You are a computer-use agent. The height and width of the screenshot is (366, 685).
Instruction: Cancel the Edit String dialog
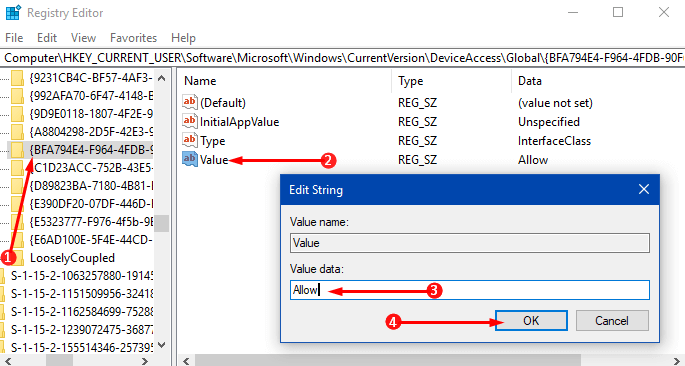click(x=612, y=321)
